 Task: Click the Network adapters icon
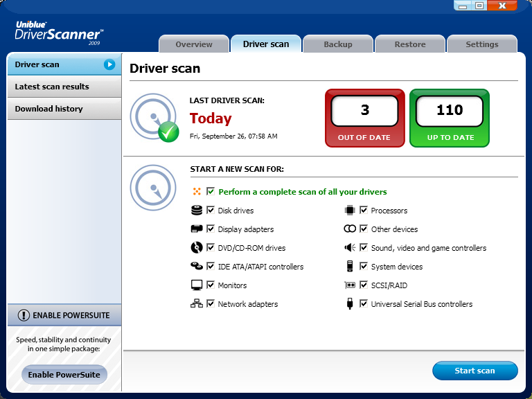(x=197, y=303)
